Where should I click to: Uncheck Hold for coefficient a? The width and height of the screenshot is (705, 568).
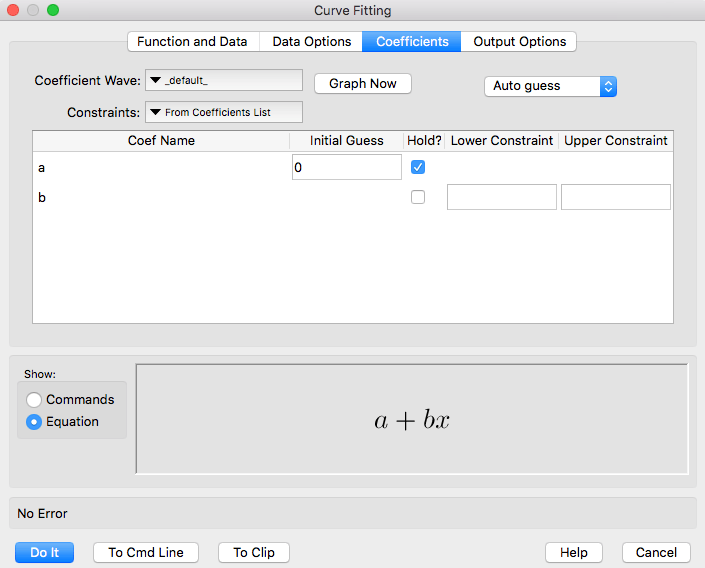pos(418,167)
